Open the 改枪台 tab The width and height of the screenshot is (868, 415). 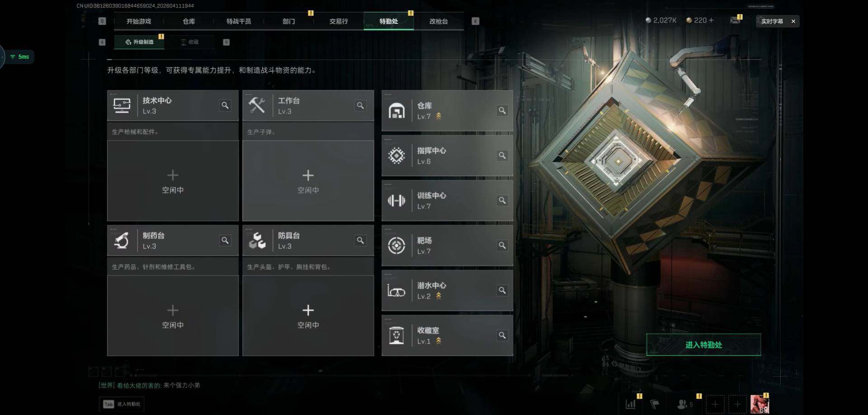(439, 21)
